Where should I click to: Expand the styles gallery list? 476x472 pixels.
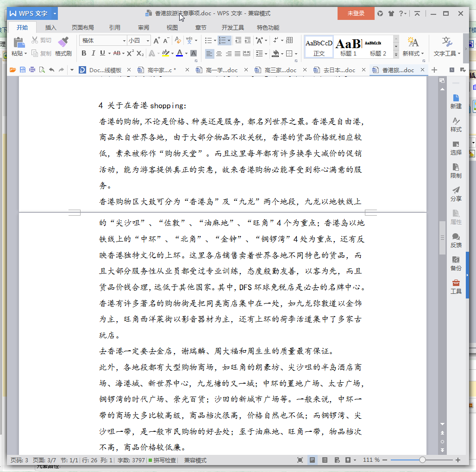[x=396, y=54]
